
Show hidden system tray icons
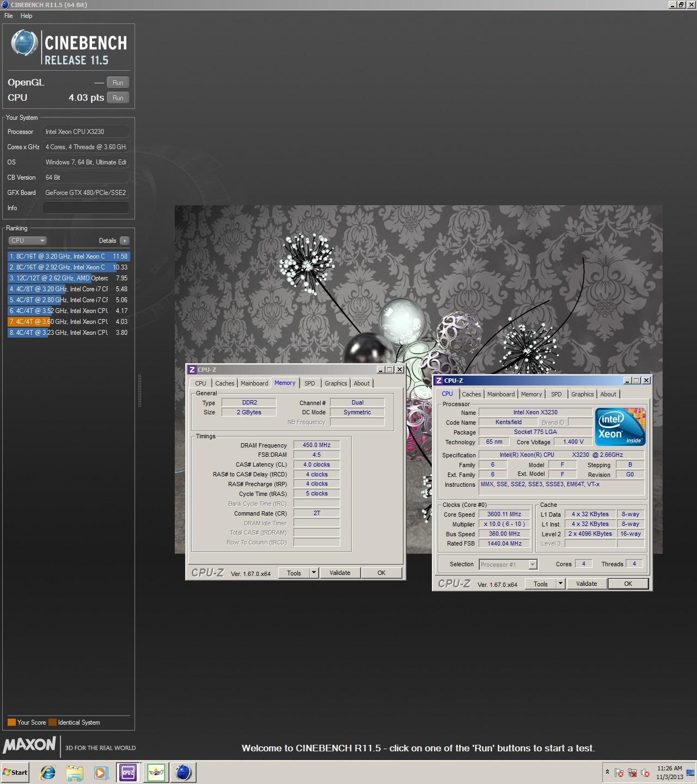[607, 772]
